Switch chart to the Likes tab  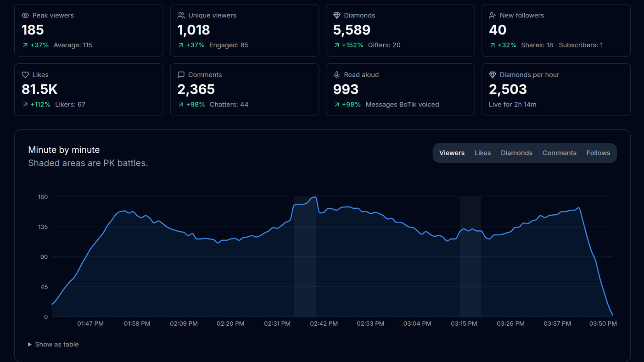click(482, 153)
